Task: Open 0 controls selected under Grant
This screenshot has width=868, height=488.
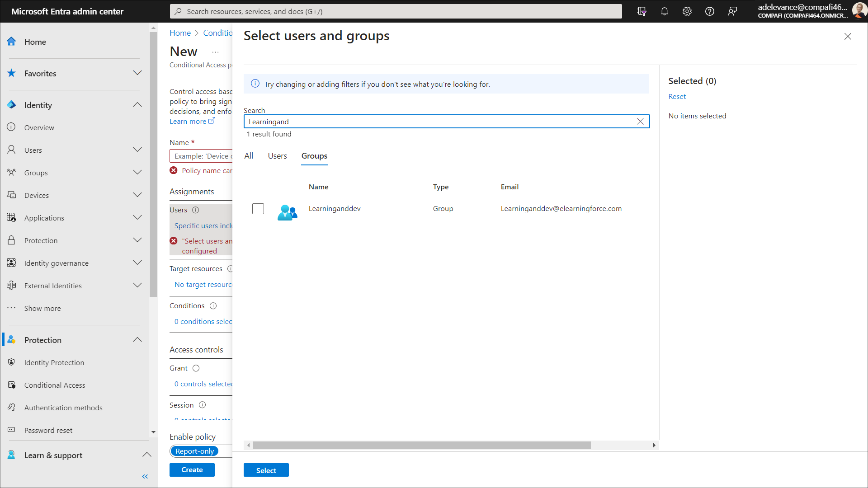Action: pyautogui.click(x=203, y=384)
